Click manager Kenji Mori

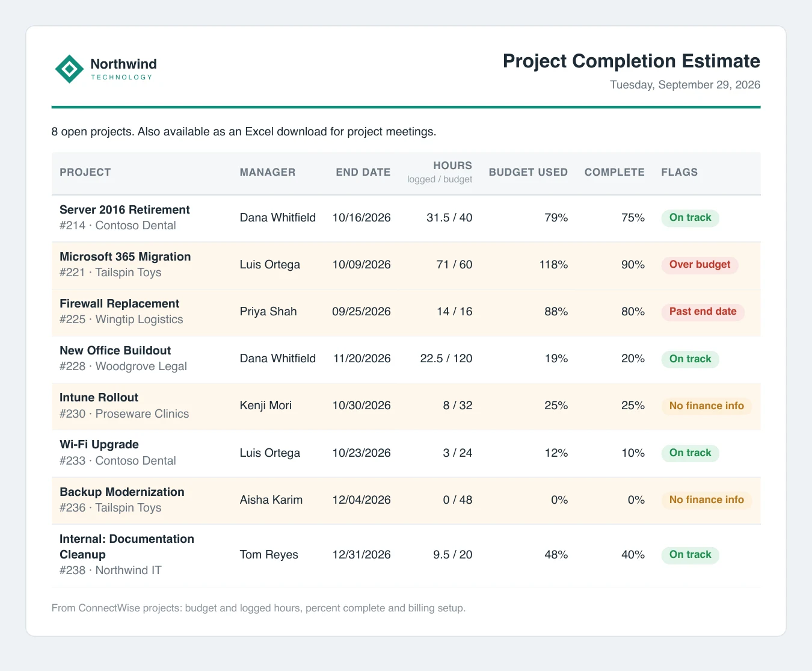coord(265,406)
